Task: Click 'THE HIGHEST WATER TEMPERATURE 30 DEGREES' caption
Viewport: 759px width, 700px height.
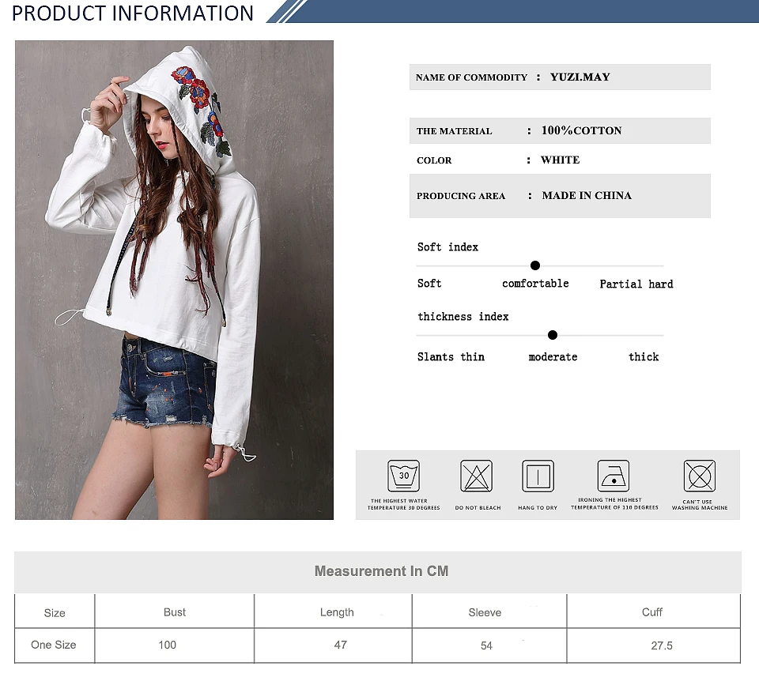Action: [404, 505]
